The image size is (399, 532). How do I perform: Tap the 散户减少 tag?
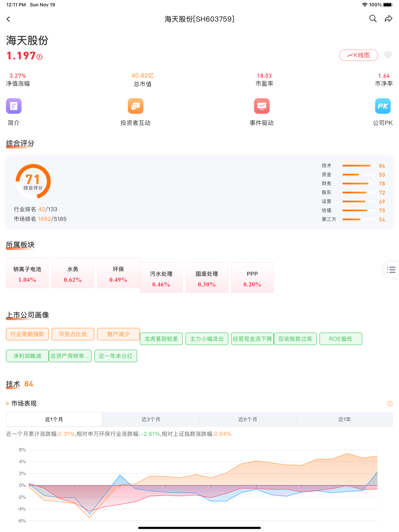pyautogui.click(x=119, y=334)
